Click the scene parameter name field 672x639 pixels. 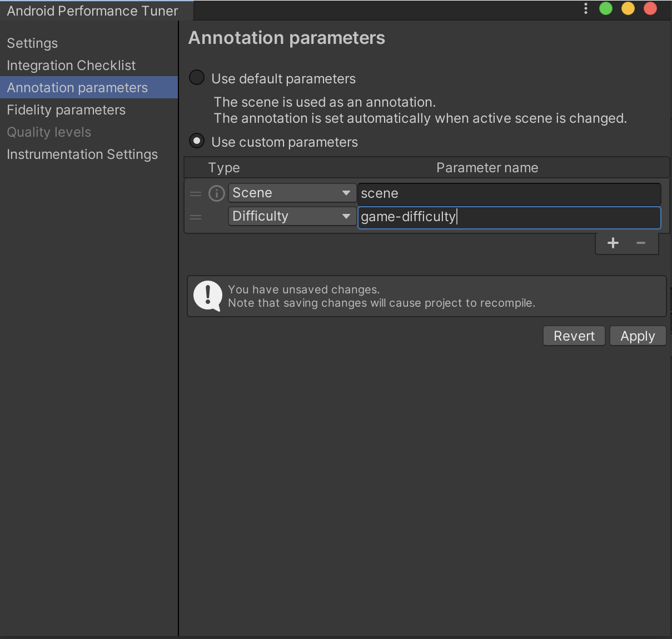pos(509,194)
